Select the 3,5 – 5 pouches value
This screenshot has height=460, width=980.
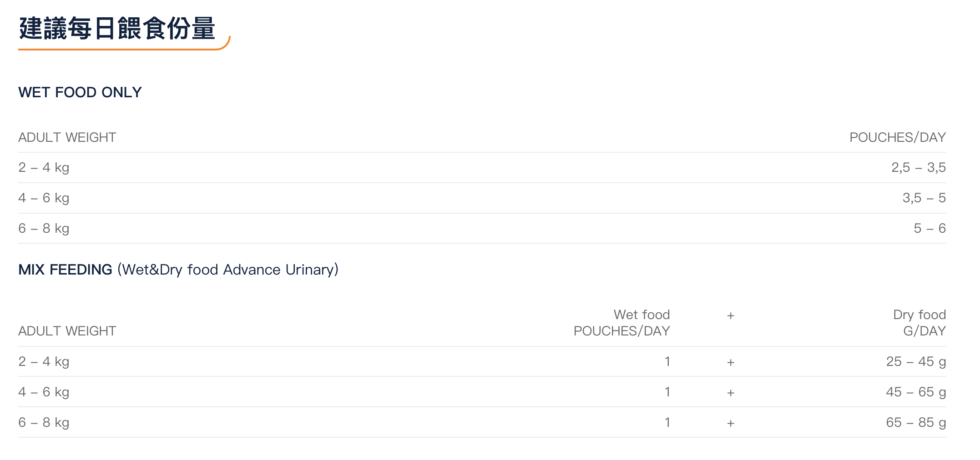[924, 198]
